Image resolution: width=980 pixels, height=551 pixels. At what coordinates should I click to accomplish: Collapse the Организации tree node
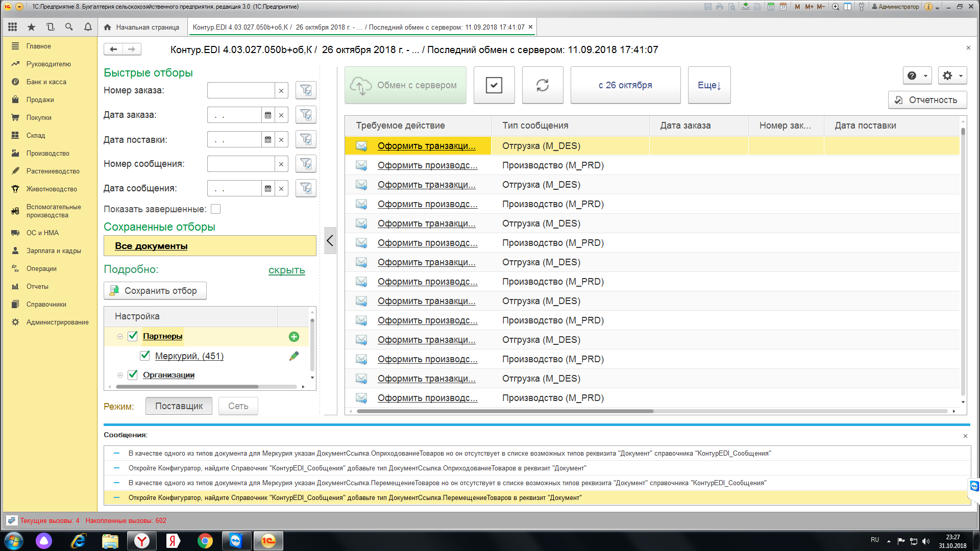point(120,375)
